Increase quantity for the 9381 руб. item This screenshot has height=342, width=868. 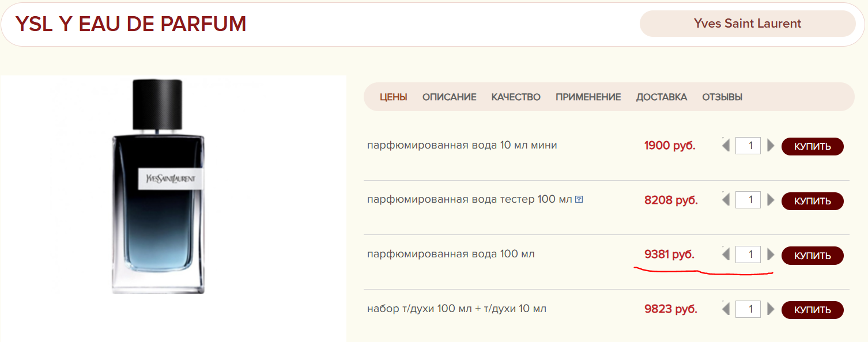click(x=771, y=254)
